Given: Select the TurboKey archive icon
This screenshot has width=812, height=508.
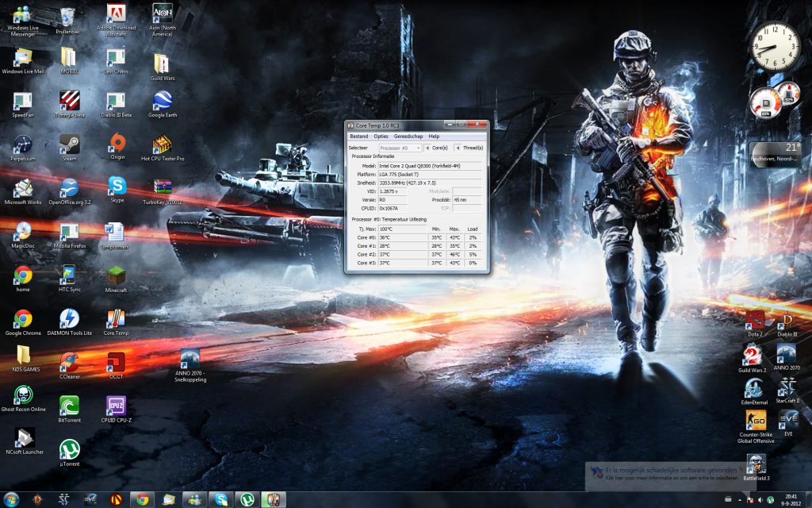Looking at the screenshot, I should pos(163,192).
